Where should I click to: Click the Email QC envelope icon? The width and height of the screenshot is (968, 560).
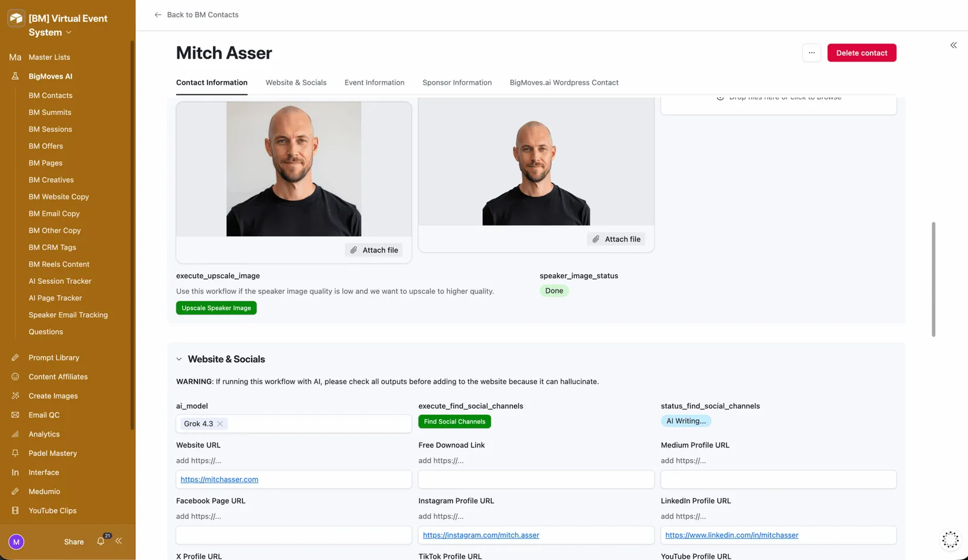15,415
